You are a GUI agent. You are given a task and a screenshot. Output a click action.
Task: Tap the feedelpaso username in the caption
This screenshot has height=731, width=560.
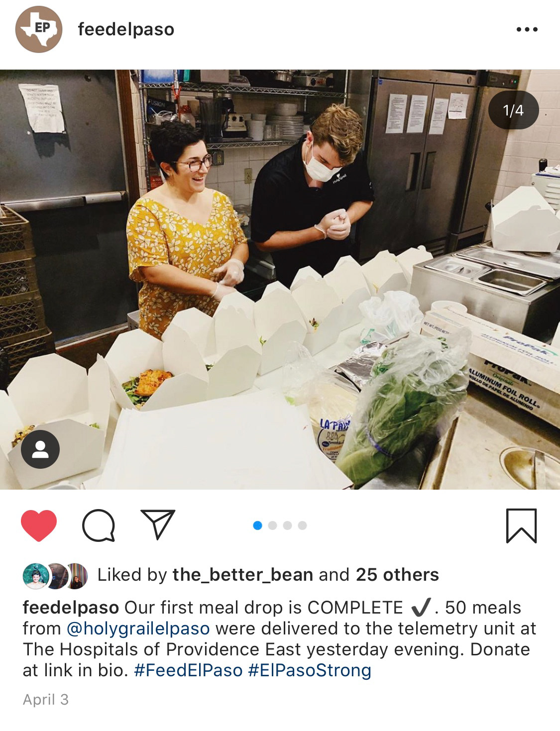(x=71, y=608)
